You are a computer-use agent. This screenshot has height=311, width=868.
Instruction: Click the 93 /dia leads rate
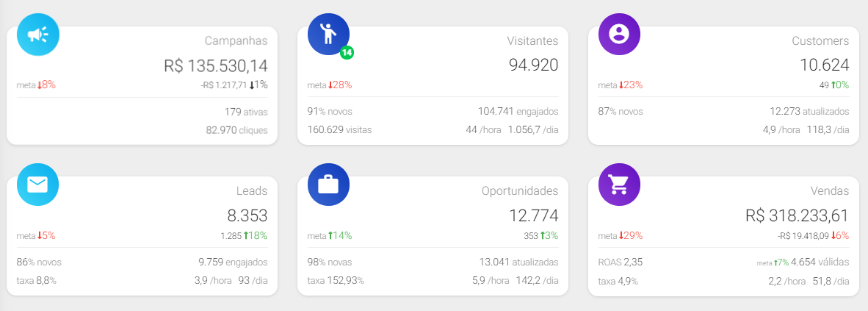(253, 281)
